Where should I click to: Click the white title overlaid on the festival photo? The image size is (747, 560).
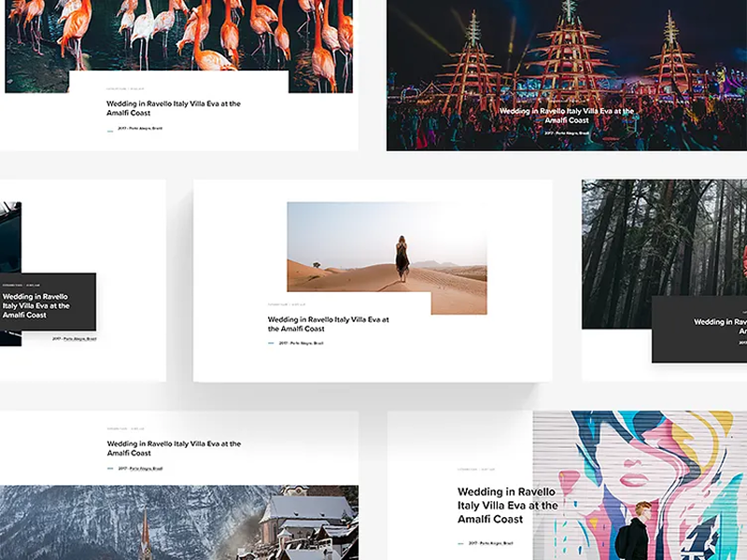[567, 116]
